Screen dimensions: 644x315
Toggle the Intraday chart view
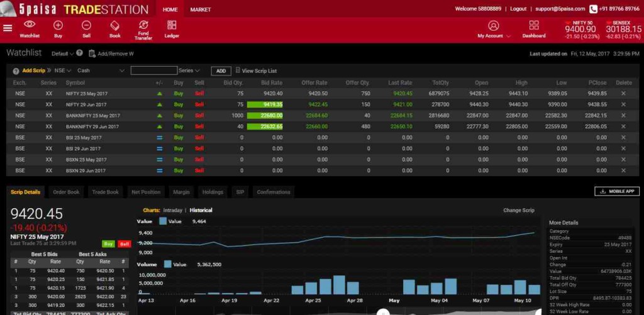pyautogui.click(x=172, y=210)
